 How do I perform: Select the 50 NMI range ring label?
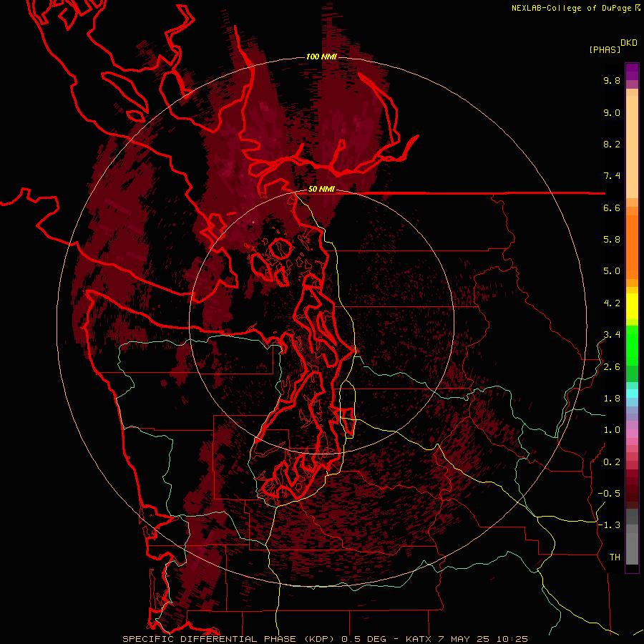click(321, 190)
